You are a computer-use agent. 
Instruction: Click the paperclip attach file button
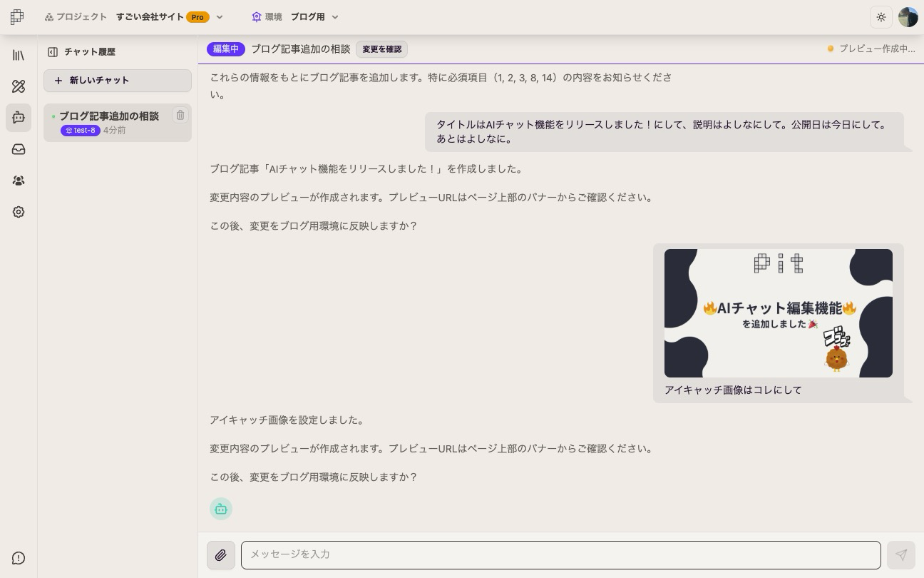221,555
